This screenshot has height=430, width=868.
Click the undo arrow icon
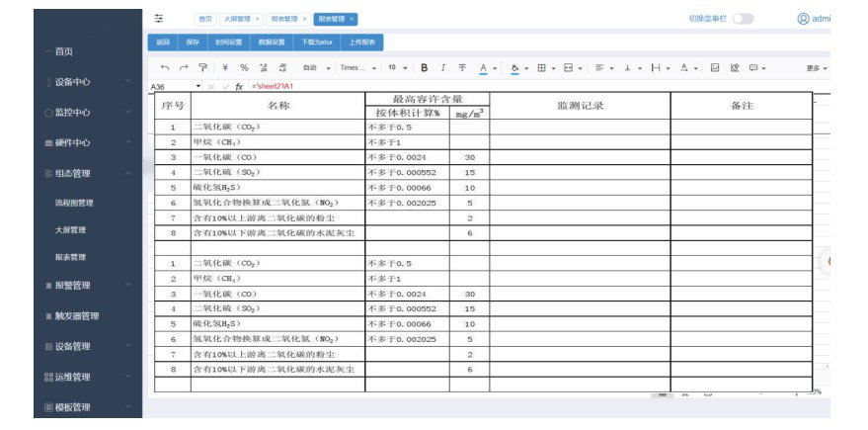(x=164, y=68)
